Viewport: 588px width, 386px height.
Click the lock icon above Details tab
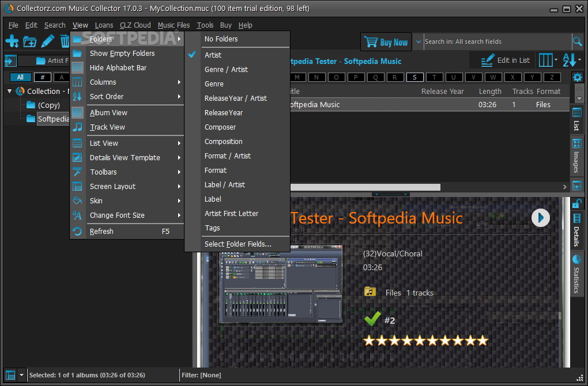[576, 203]
